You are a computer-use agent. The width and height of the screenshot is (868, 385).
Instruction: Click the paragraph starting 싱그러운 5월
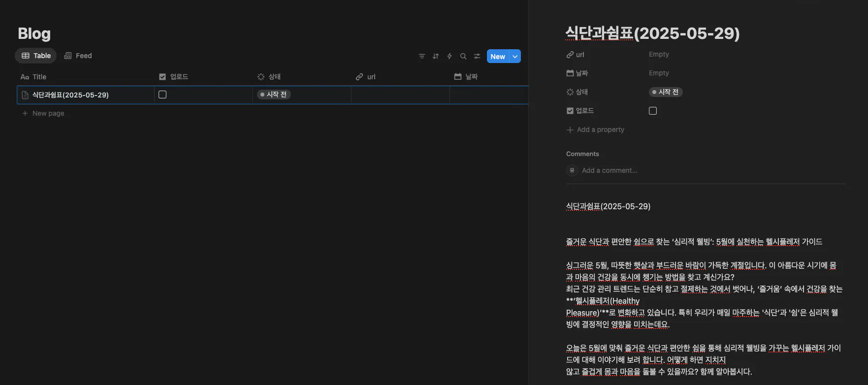[x=701, y=271]
